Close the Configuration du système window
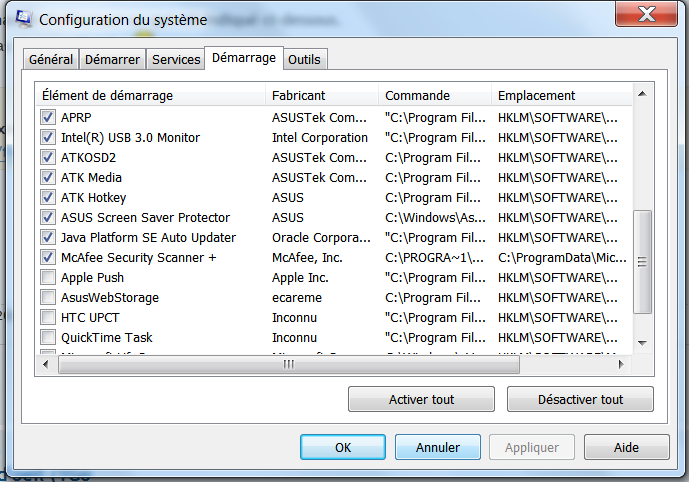The height and width of the screenshot is (482, 689). pyautogui.click(x=646, y=14)
